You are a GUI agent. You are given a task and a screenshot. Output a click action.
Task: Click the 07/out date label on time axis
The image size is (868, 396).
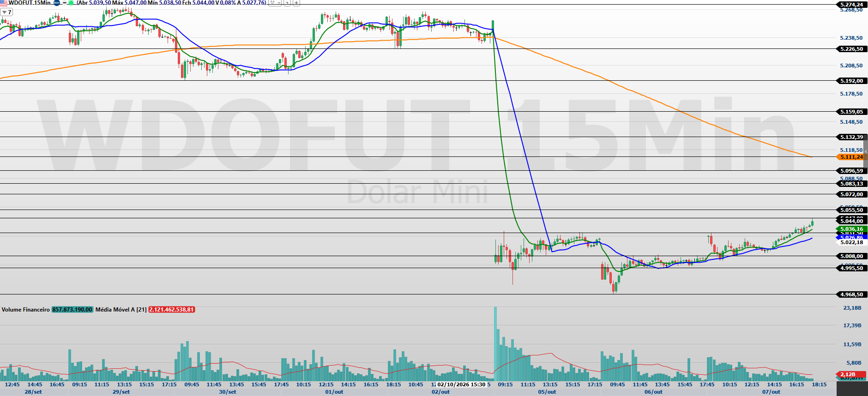point(771,392)
